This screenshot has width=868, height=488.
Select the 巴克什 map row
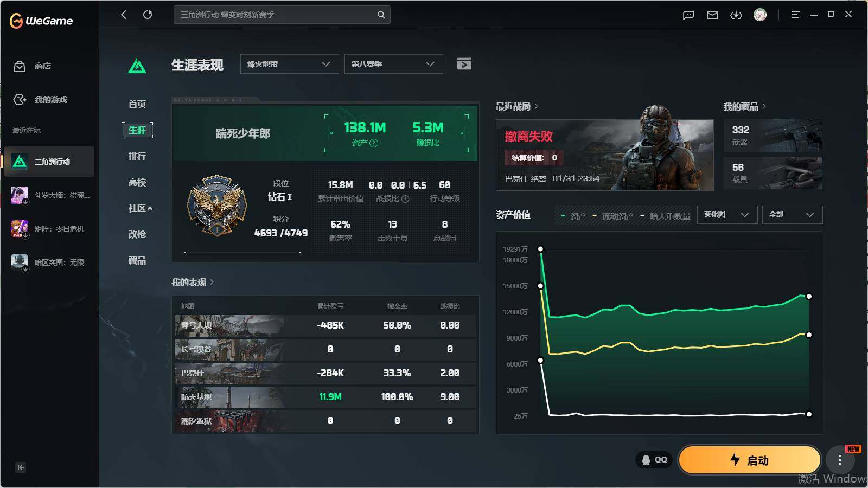tap(325, 373)
